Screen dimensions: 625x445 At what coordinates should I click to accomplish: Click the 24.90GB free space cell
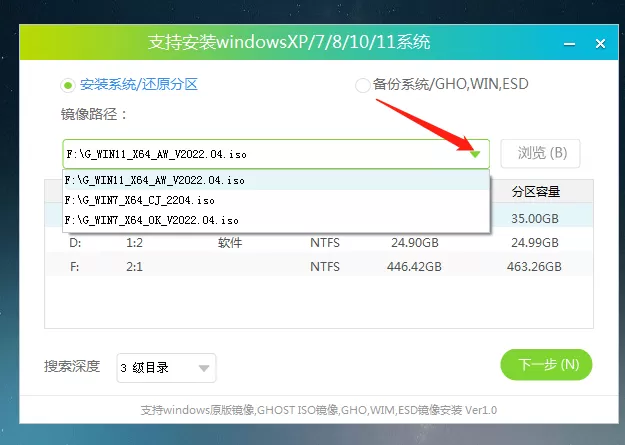tap(415, 242)
